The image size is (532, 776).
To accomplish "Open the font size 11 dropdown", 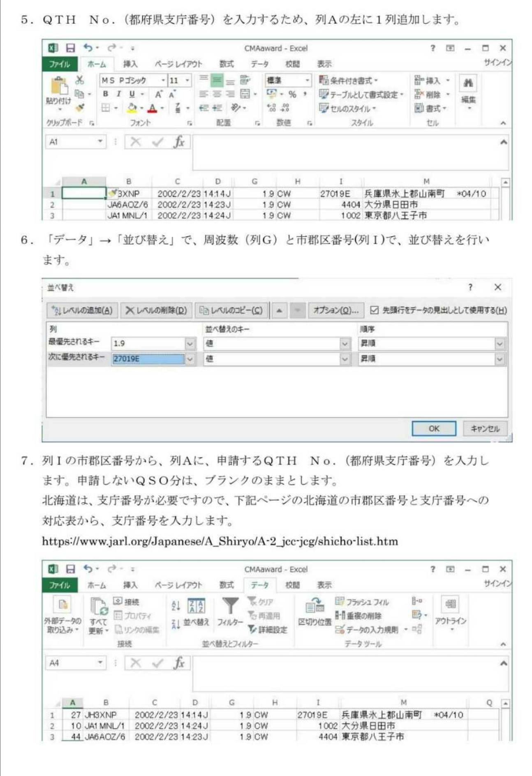I will 187,80.
